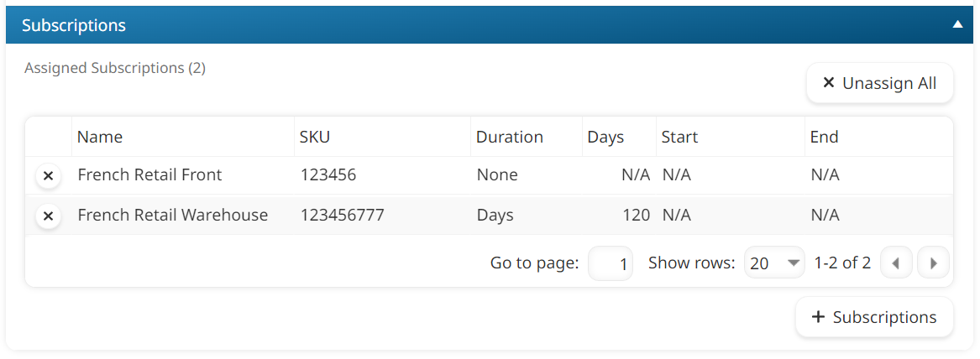This screenshot has width=980, height=359.
Task: Collapse the Subscriptions panel with triangle icon
Action: [957, 25]
